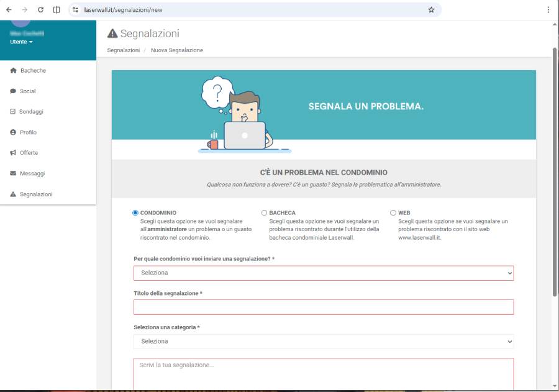Click the browser back arrow button
This screenshot has width=559, height=392.
[x=9, y=10]
